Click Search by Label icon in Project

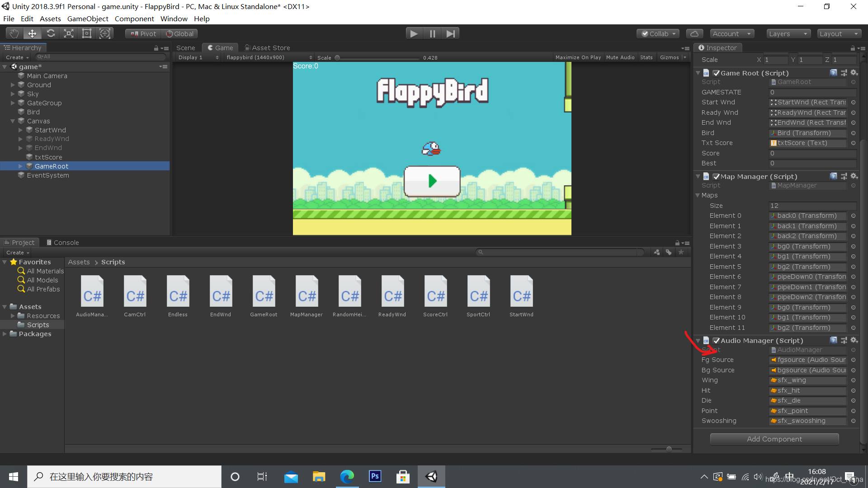click(x=669, y=252)
